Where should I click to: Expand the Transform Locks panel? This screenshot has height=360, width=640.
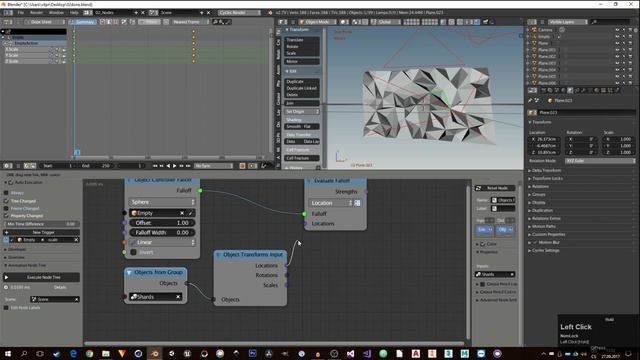(547, 178)
